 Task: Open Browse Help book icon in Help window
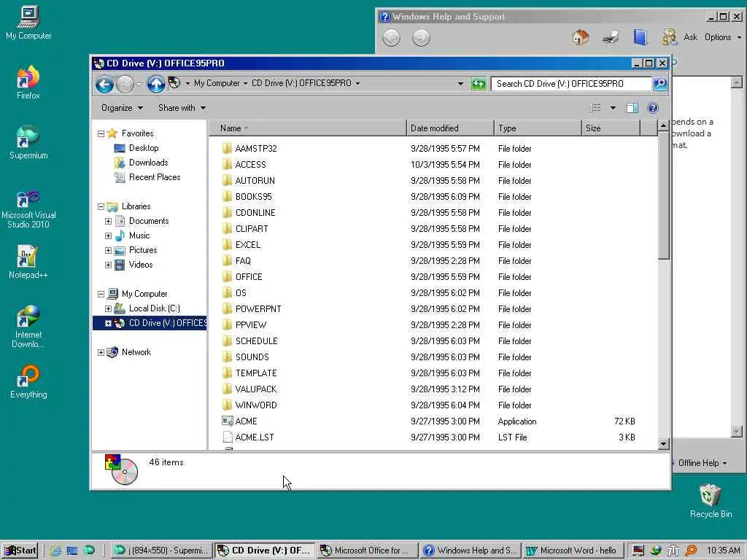640,37
